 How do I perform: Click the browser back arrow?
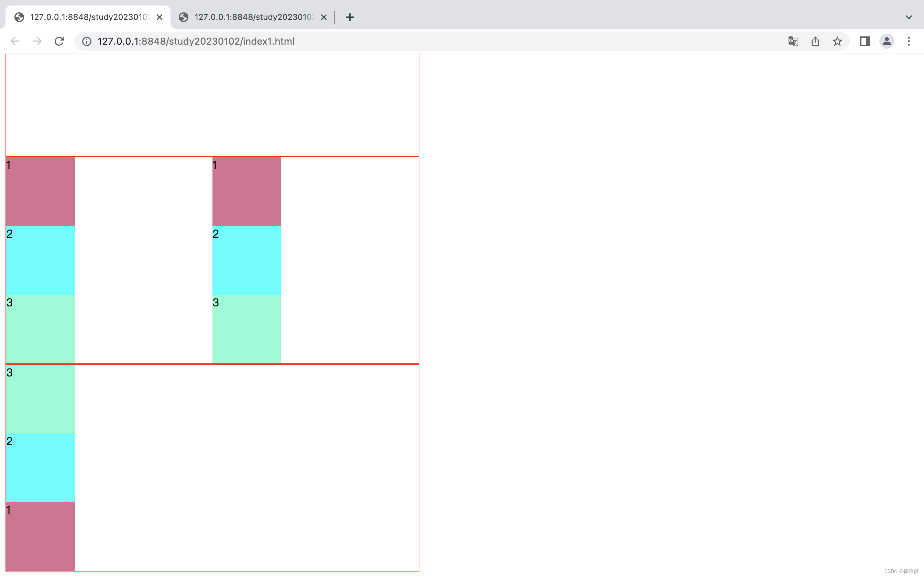click(15, 41)
